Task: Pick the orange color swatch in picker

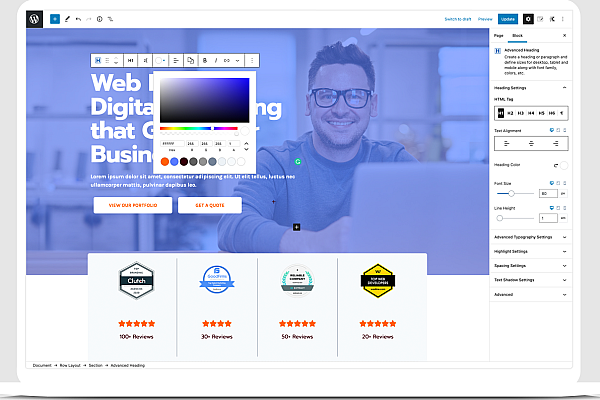Action: pyautogui.click(x=166, y=161)
